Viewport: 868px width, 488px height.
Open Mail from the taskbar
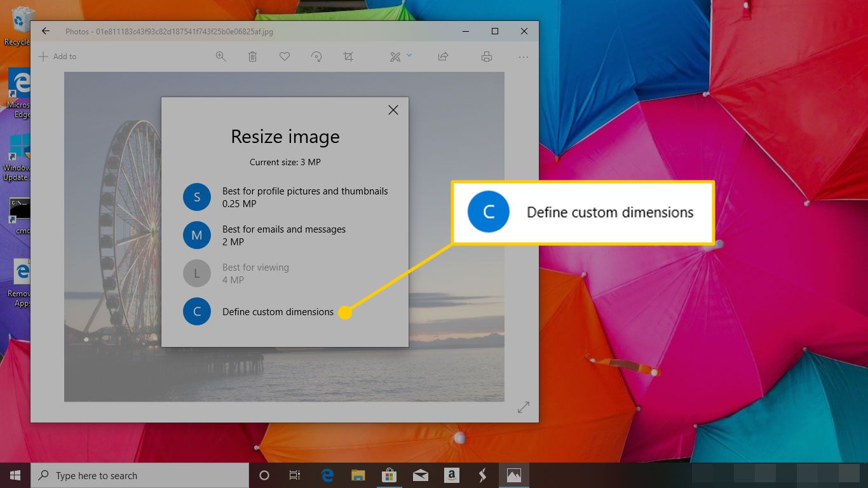tap(420, 475)
